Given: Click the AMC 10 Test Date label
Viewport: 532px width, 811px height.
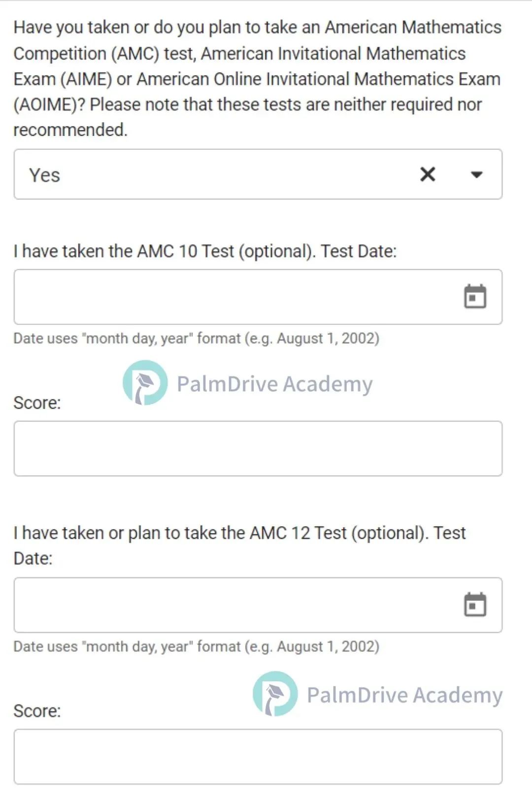Looking at the screenshot, I should [205, 251].
